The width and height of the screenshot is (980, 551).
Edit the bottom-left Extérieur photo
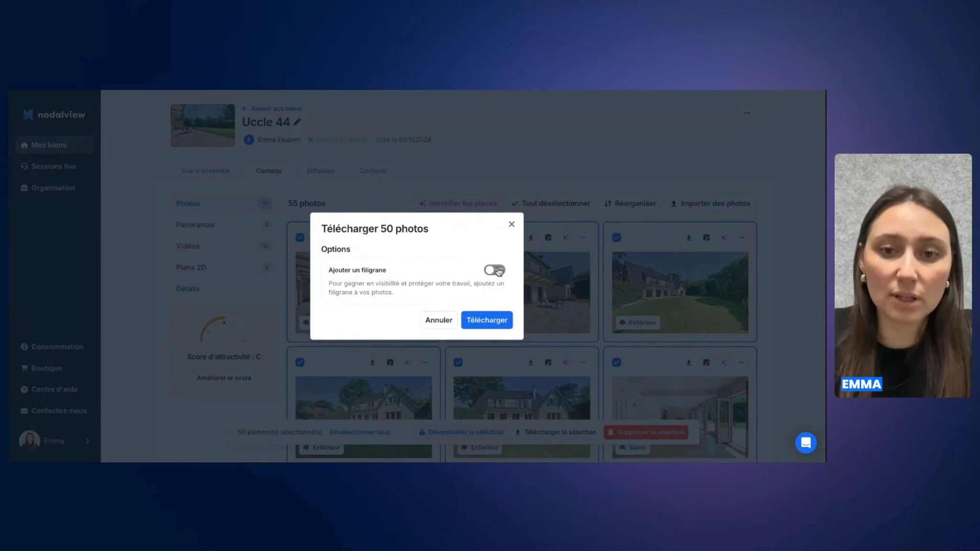pos(390,363)
